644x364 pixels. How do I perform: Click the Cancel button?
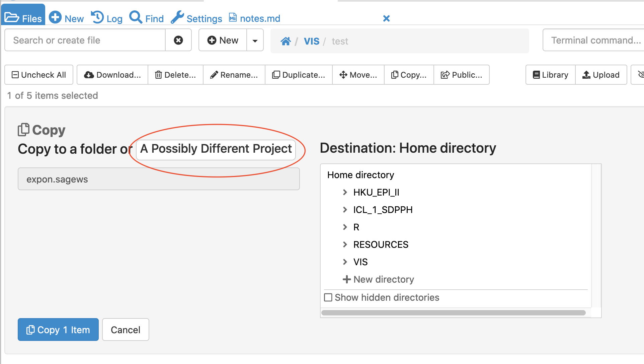click(126, 330)
